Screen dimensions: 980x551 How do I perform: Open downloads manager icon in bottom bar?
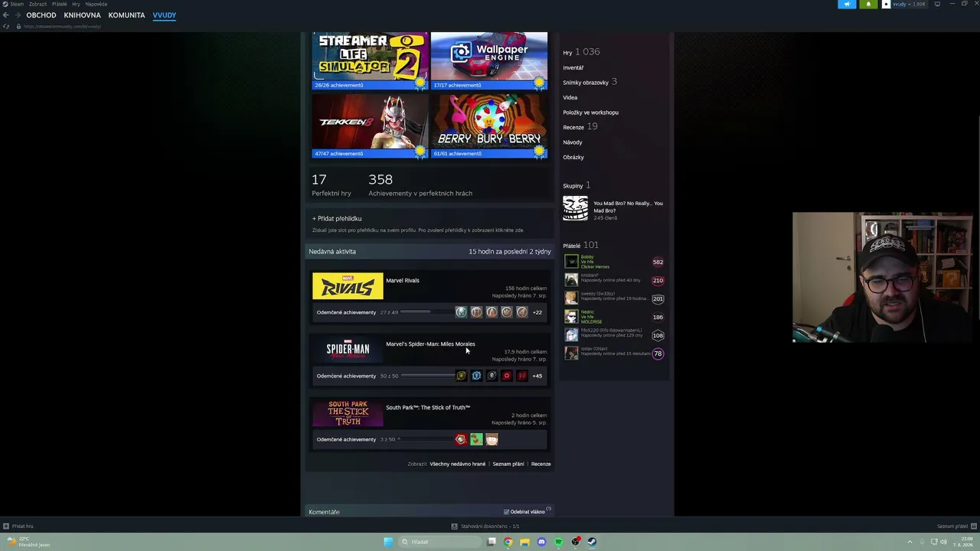(x=454, y=527)
